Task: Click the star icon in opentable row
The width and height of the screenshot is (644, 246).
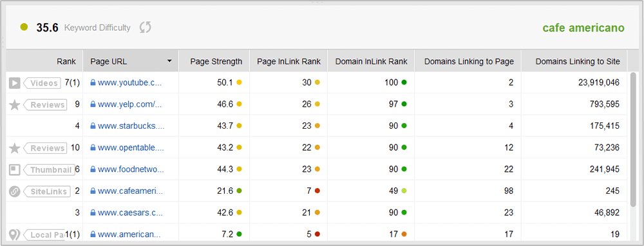Action: coord(14,148)
